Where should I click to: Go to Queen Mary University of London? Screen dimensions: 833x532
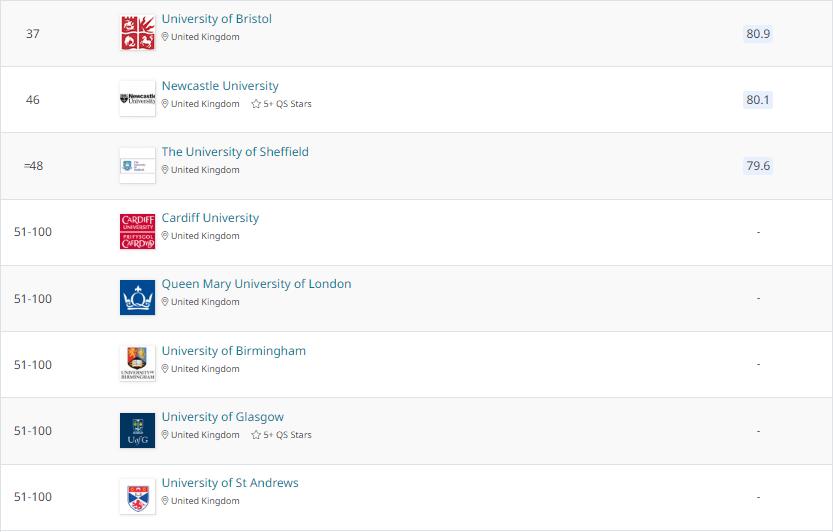pyautogui.click(x=256, y=284)
